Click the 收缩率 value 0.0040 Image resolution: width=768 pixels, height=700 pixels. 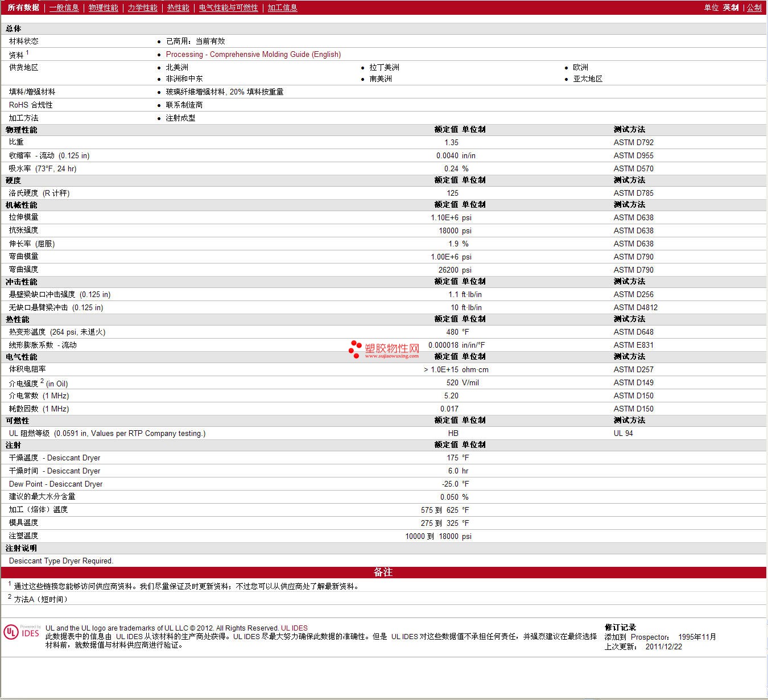tap(447, 155)
